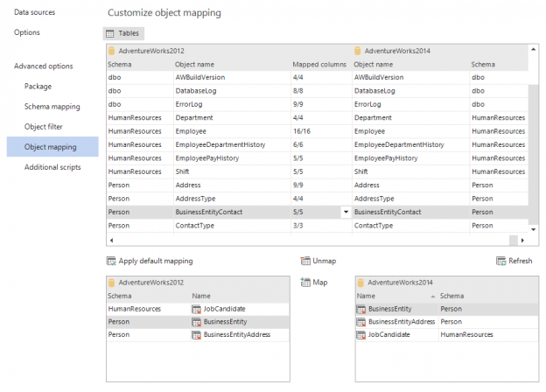
Task: Select the Employee row in mapping grid
Action: (x=318, y=131)
